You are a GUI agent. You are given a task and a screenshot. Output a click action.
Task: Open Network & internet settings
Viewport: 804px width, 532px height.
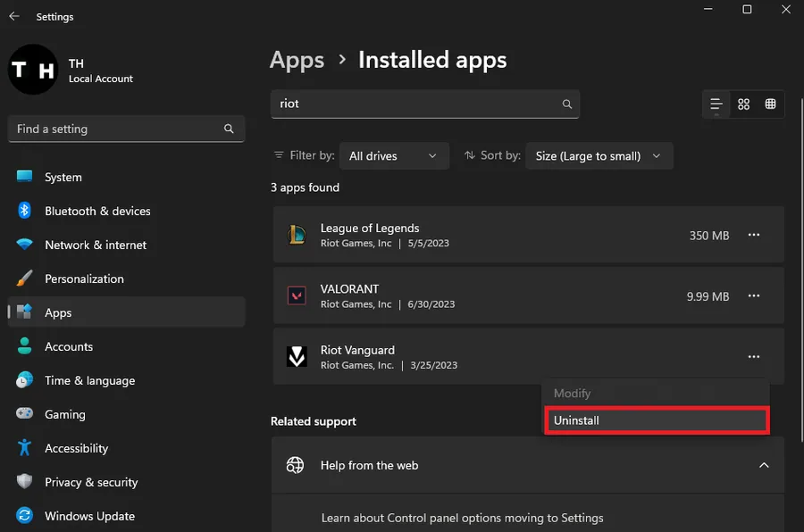126,245
